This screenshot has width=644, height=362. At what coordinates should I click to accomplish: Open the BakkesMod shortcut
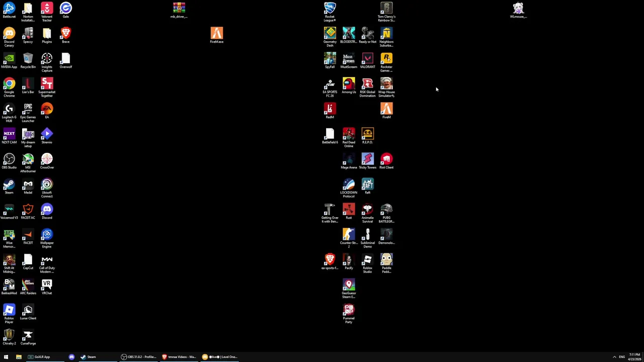click(x=9, y=287)
